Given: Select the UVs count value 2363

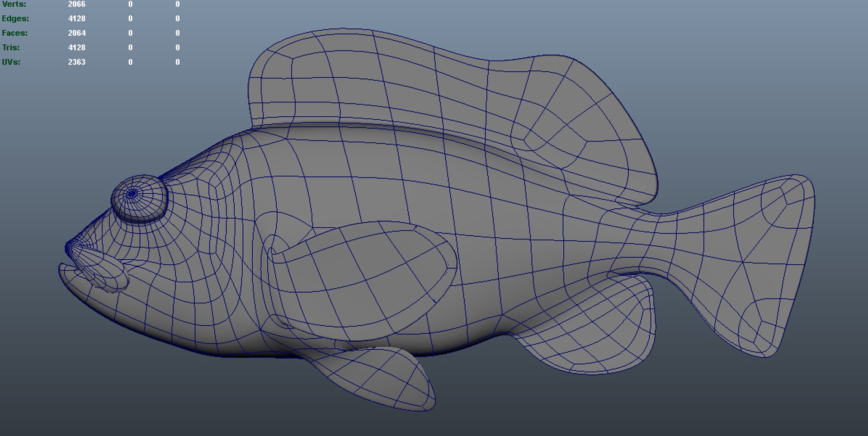Looking at the screenshot, I should coord(76,62).
